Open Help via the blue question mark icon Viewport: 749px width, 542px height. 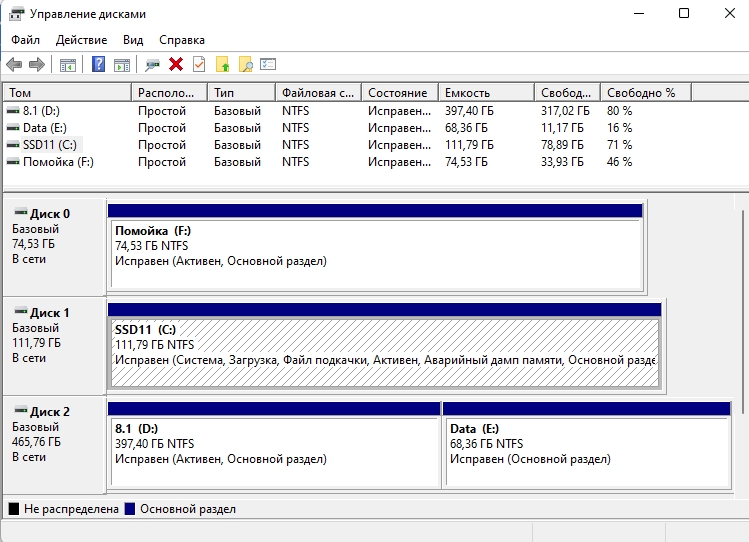click(x=98, y=64)
